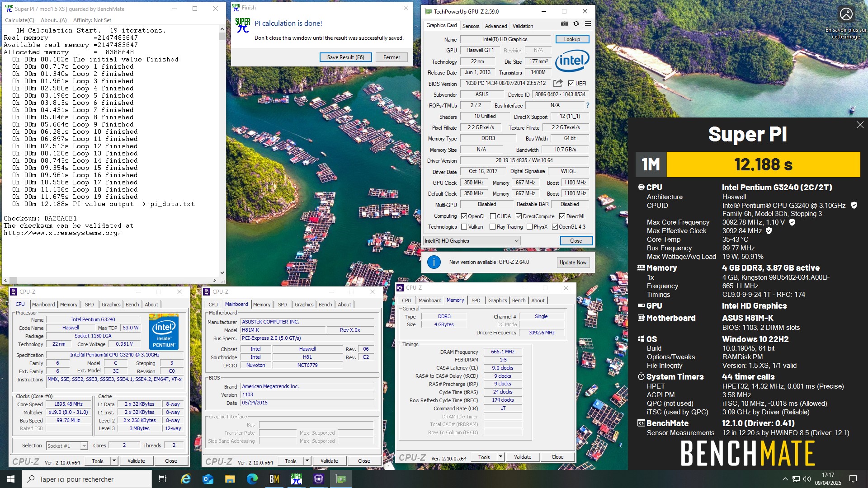868x488 pixels.
Task: Toggle the DirectML checkbox
Action: (562, 216)
